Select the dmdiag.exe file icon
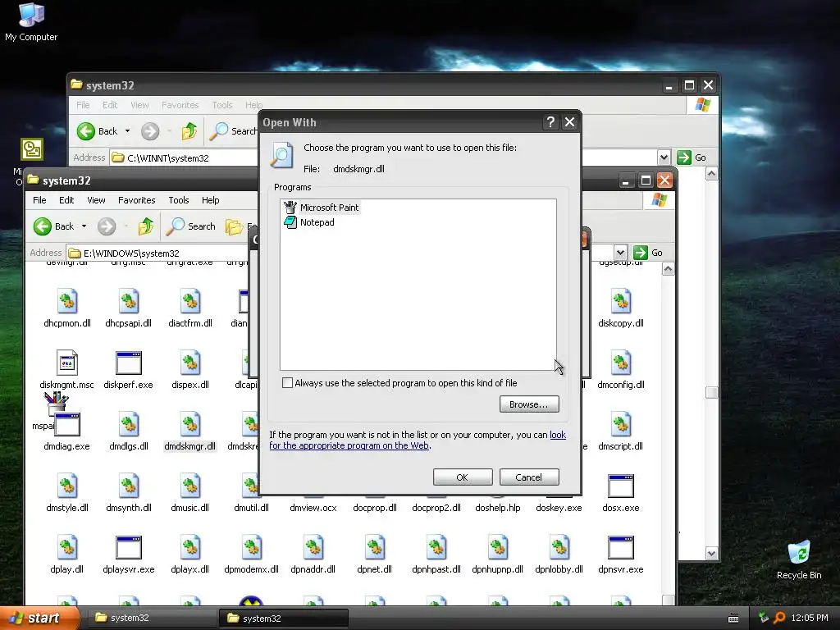Screen dimensions: 840x630 click(67, 424)
